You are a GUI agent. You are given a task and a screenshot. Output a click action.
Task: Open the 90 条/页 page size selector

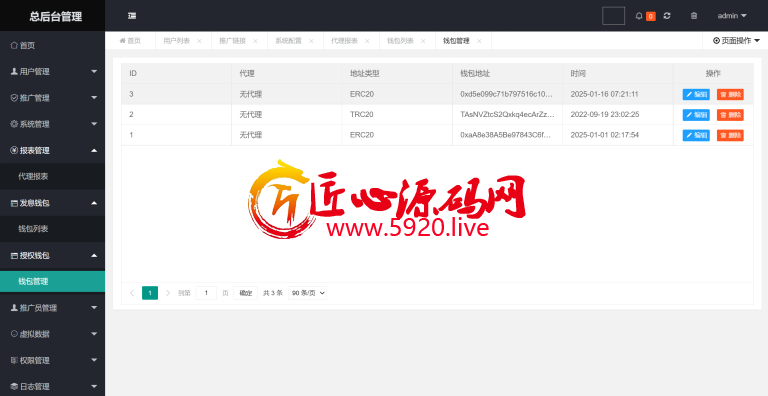pyautogui.click(x=308, y=293)
